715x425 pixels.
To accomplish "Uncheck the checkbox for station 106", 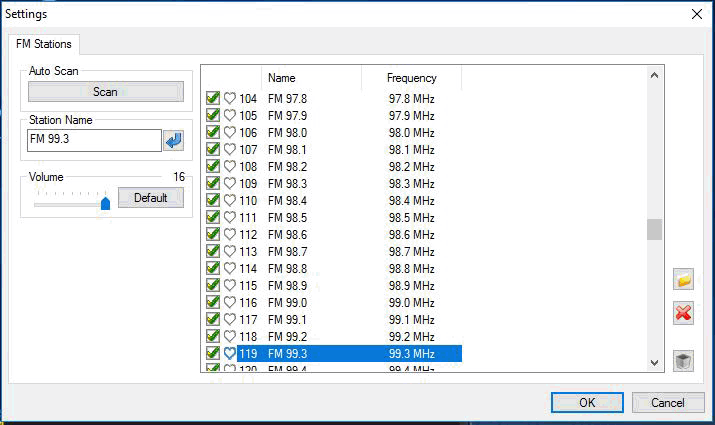I will (x=212, y=132).
